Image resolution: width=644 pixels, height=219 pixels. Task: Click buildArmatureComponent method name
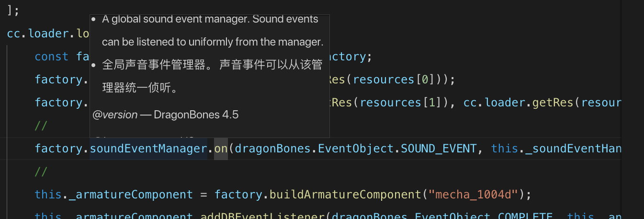coord(345,195)
